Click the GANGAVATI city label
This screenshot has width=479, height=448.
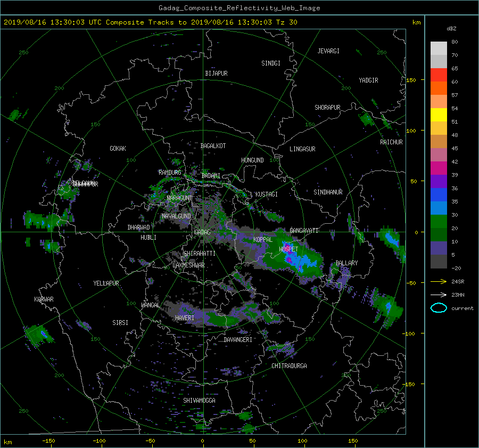304,230
